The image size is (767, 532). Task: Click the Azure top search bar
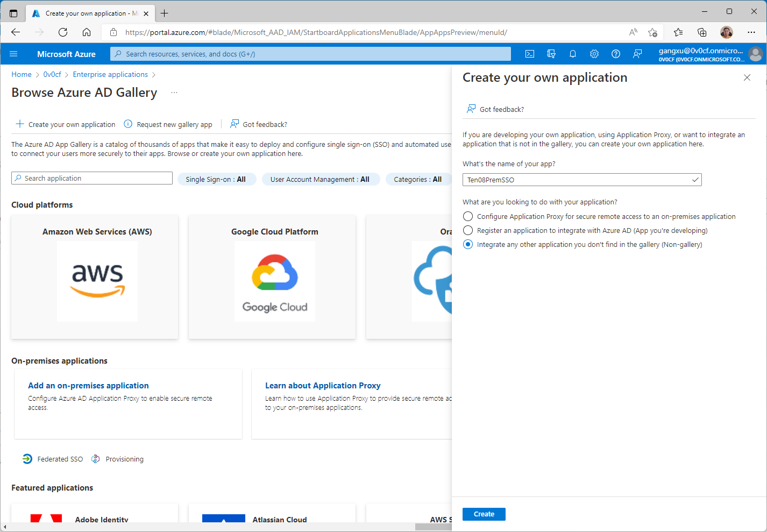310,54
